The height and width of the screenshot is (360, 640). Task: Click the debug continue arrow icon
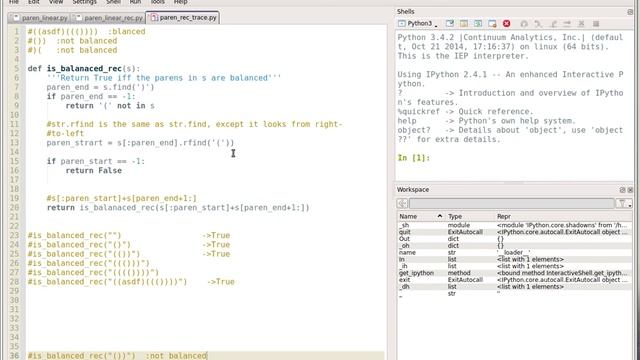coord(567,24)
